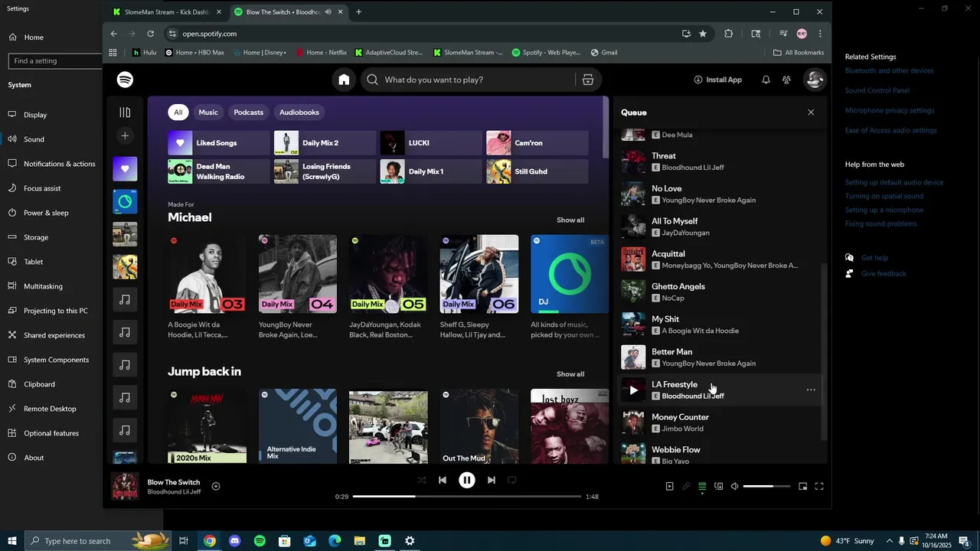The width and height of the screenshot is (980, 551).
Task: Click Get help link in Settings
Action: (x=874, y=258)
